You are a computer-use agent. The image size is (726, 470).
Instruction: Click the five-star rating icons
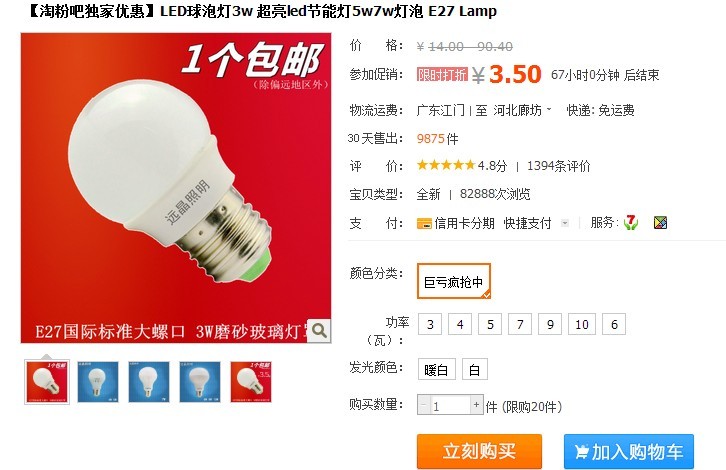click(446, 165)
